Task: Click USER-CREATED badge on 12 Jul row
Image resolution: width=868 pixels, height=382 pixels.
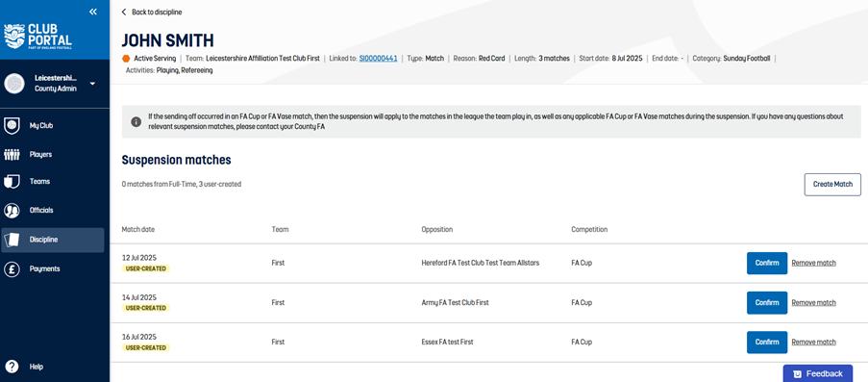Action: pos(146,268)
